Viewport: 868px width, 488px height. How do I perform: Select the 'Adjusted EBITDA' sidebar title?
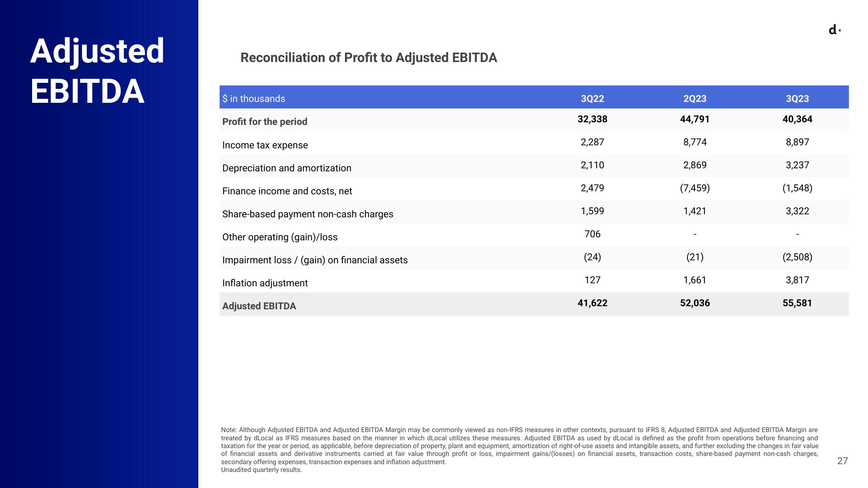(97, 71)
